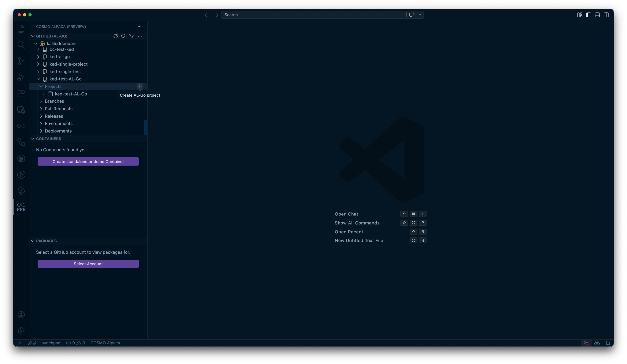Open the Accounts menu icon
The height and width of the screenshot is (364, 627).
point(21,315)
